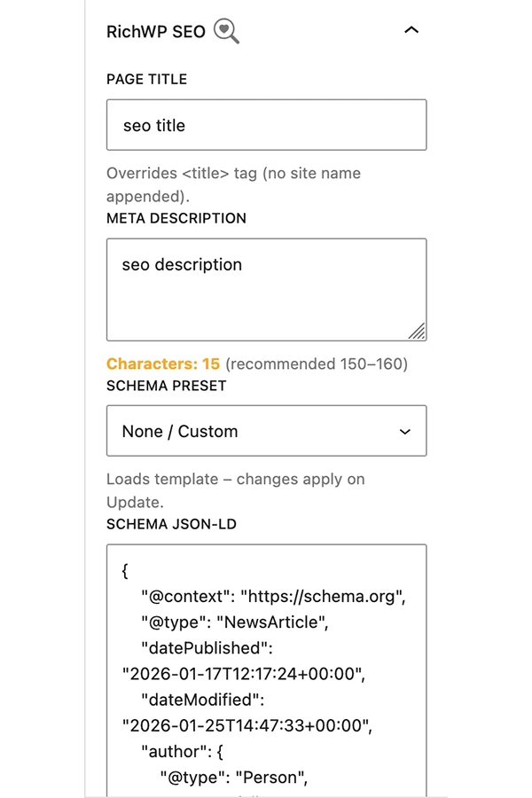Viewport: 532px width, 798px height.
Task: Click the SCHEMA PRESET label
Action: tap(167, 386)
